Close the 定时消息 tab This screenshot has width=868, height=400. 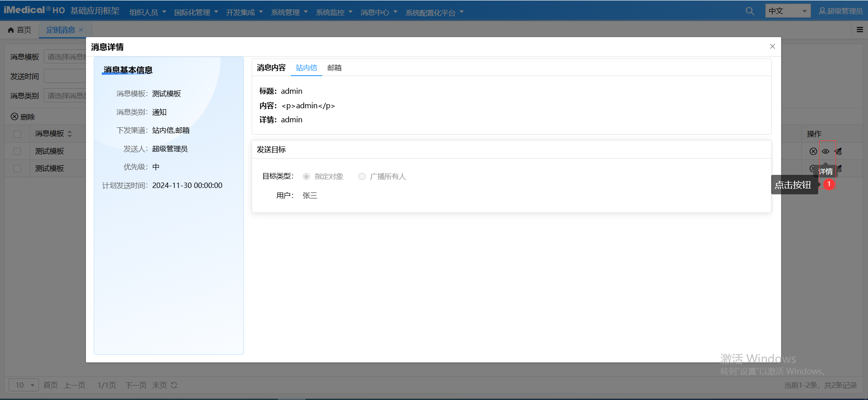tap(81, 30)
